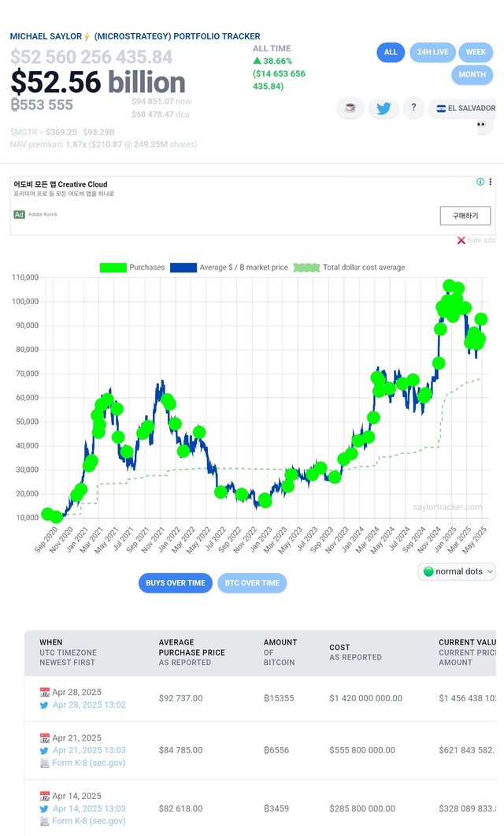Click the $285 800 000.00 cost cell
This screenshot has height=836, width=504.
tap(362, 808)
